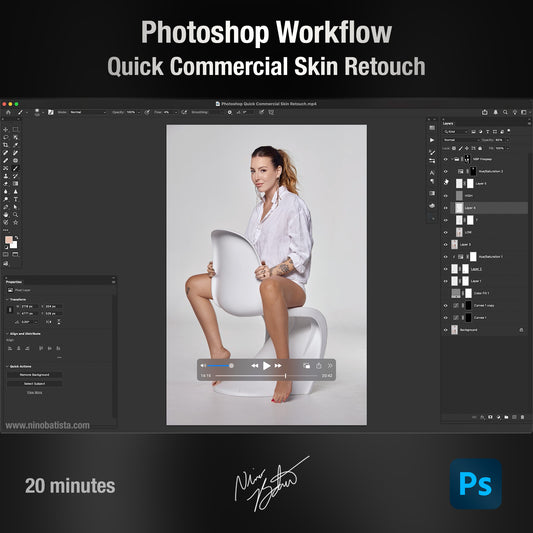Select the active Brush tool in toolbar
The image size is (533, 533).
(x=15, y=168)
